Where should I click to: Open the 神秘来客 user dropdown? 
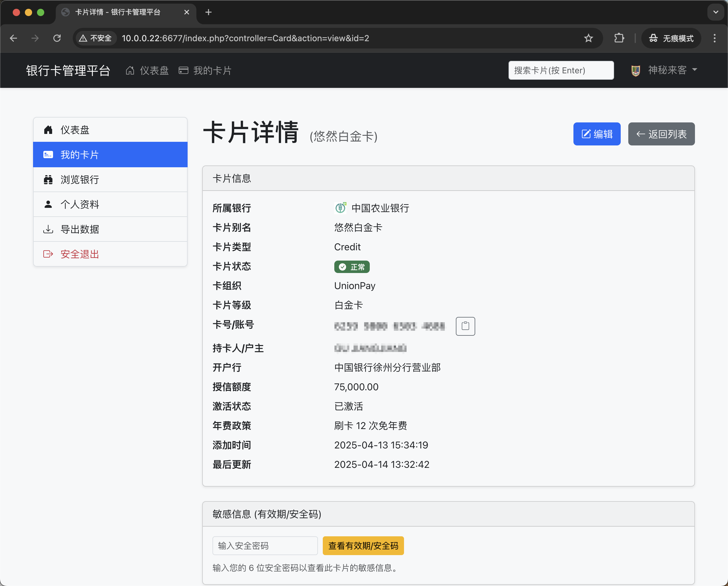click(664, 70)
